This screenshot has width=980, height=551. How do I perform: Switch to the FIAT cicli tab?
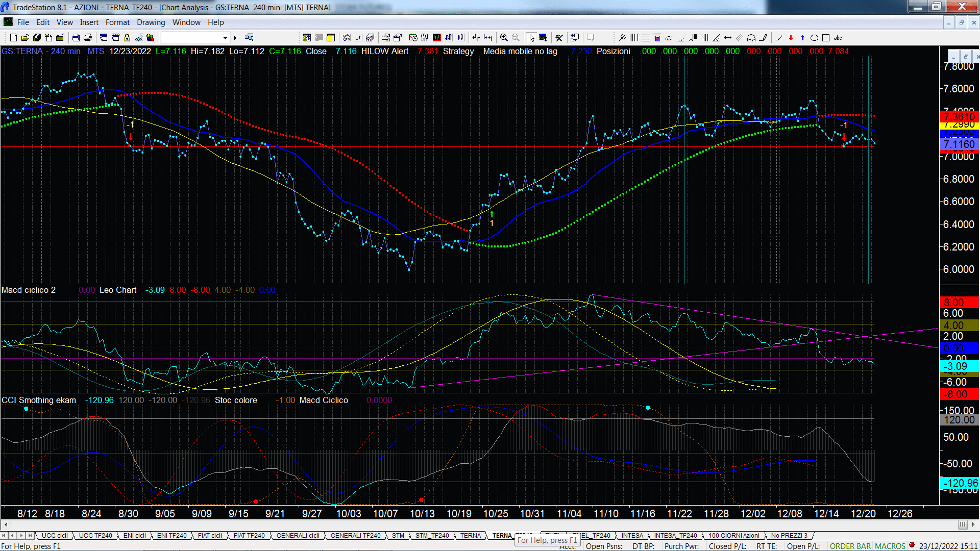pos(210,536)
